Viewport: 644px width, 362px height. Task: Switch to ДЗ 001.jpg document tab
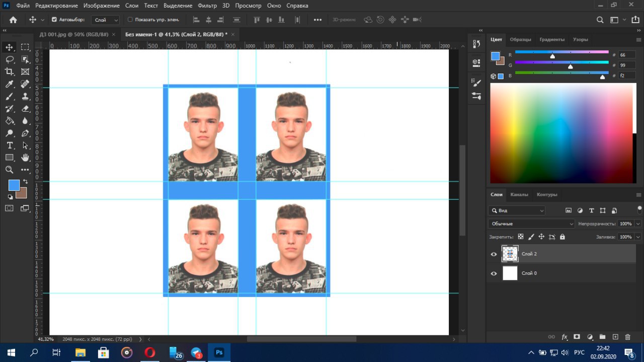coord(75,34)
